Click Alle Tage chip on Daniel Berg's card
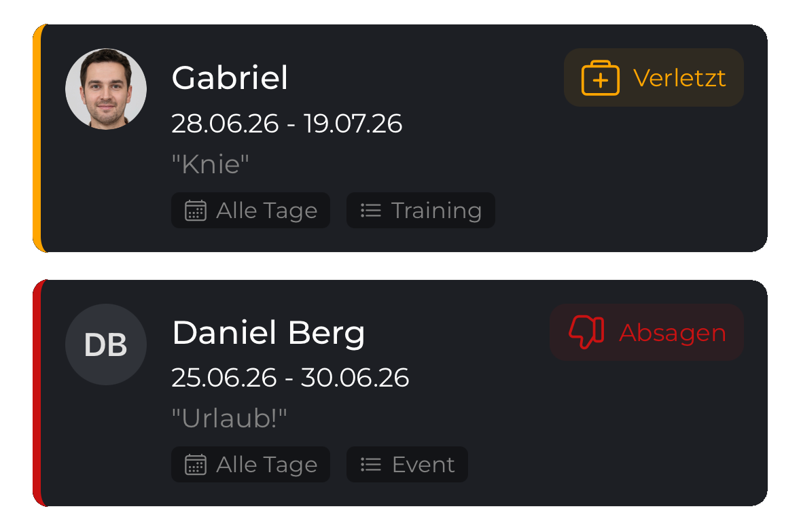The width and height of the screenshot is (801, 532). pos(250,465)
